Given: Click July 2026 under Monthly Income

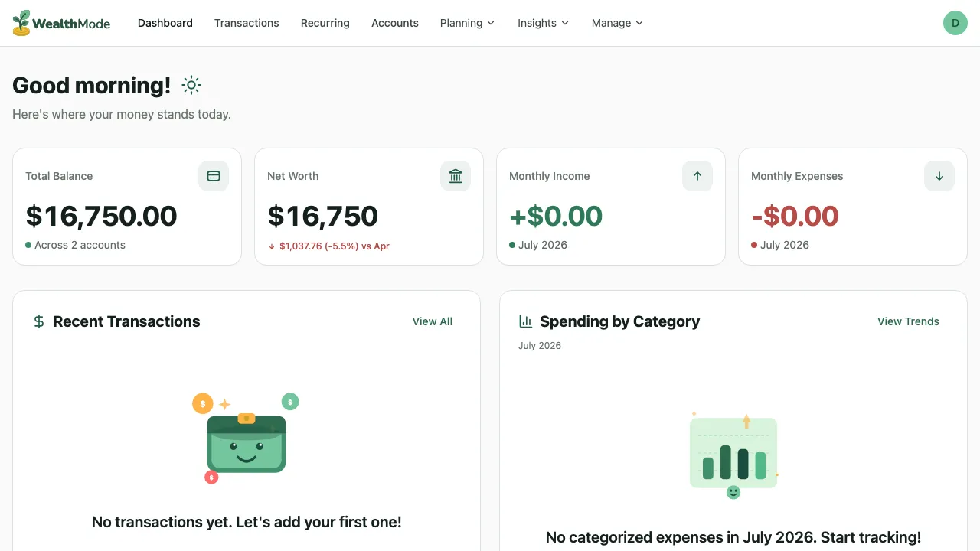Looking at the screenshot, I should (x=543, y=245).
